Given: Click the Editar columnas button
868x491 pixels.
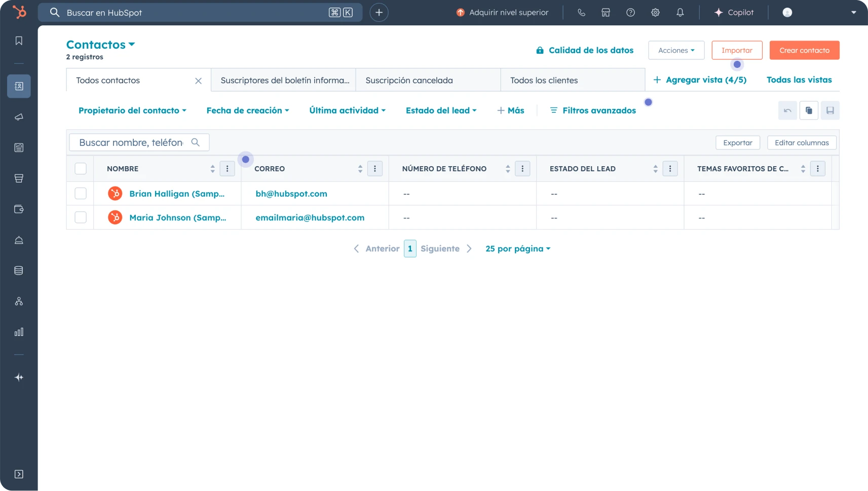Looking at the screenshot, I should (x=802, y=143).
